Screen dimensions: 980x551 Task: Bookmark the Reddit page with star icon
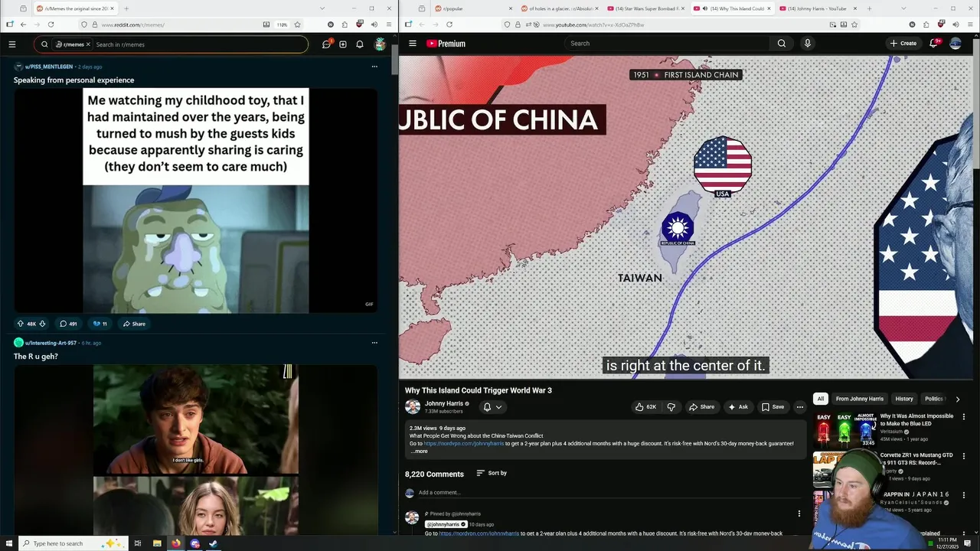point(297,24)
